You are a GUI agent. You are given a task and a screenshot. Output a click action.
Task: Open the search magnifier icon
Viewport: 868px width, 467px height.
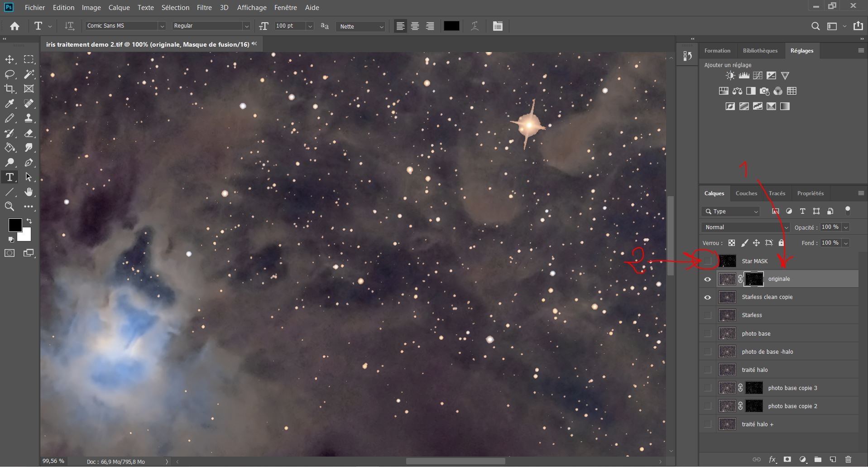815,26
